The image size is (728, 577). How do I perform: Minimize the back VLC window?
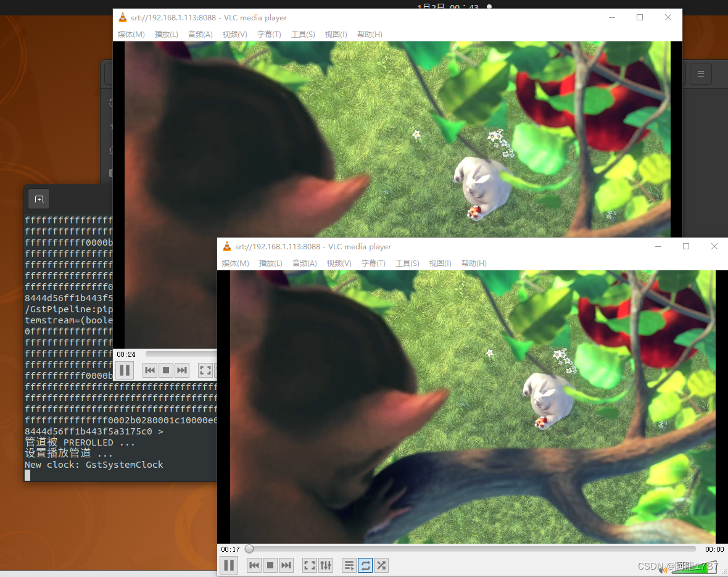pyautogui.click(x=612, y=17)
